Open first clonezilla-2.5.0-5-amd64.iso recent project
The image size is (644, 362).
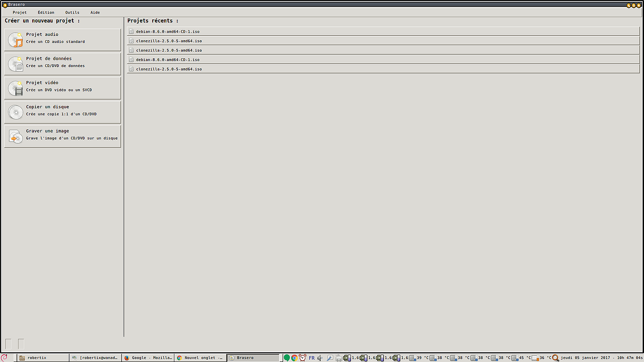[383, 41]
